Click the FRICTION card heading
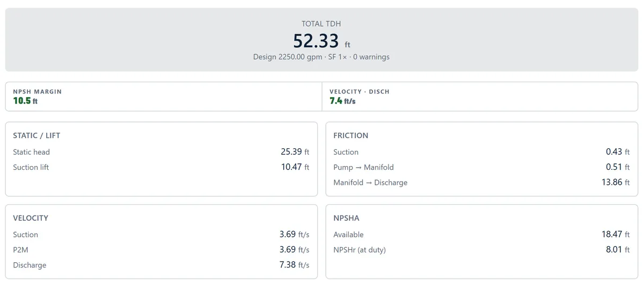This screenshot has width=644, height=281. pyautogui.click(x=351, y=135)
